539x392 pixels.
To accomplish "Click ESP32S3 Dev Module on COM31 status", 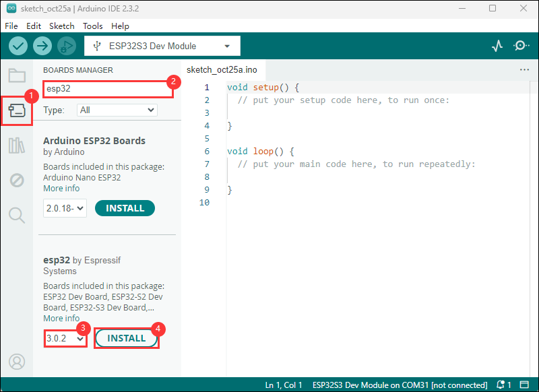I will (x=400, y=385).
